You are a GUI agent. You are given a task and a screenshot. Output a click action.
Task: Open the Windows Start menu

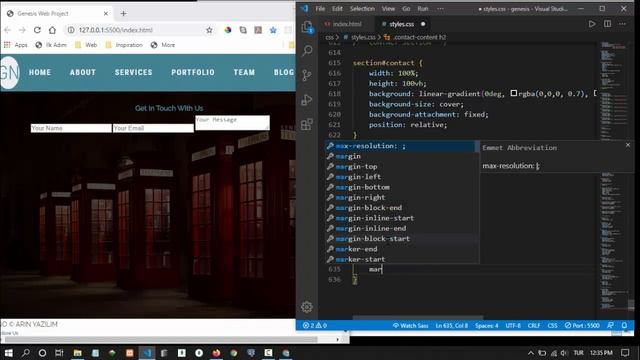pyautogui.click(x=8, y=353)
